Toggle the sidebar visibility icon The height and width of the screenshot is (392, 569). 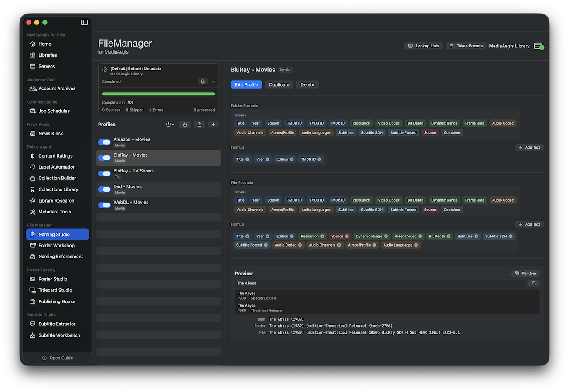coord(84,22)
